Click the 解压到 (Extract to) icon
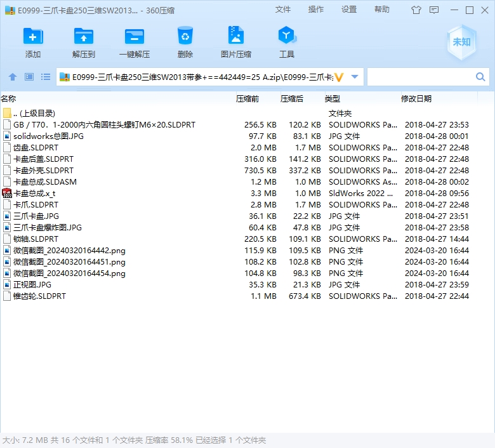 (x=83, y=36)
